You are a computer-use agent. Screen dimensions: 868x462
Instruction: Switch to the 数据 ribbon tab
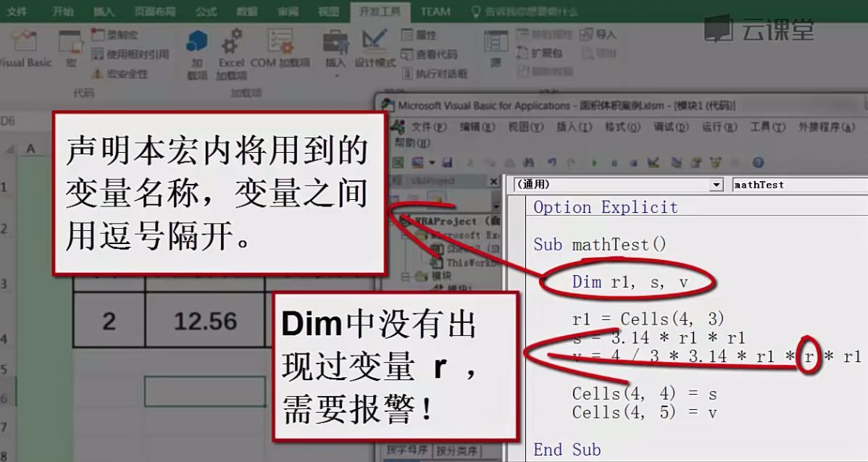tap(247, 12)
